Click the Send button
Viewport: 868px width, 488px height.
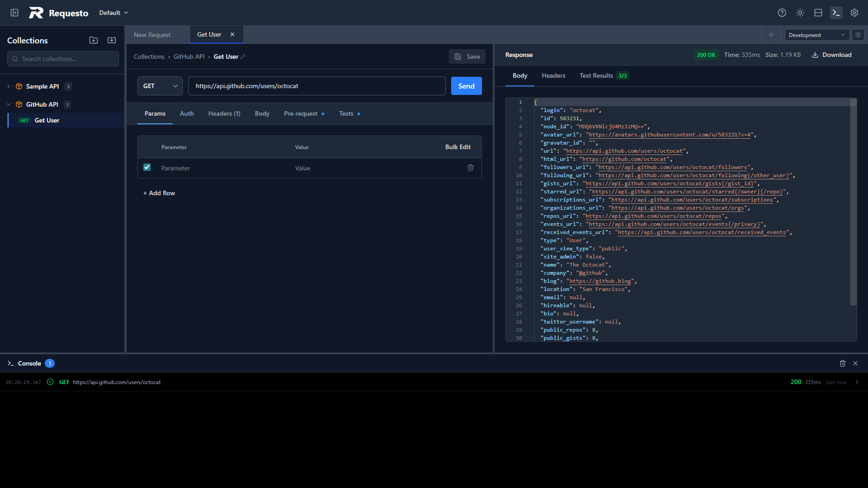tap(467, 86)
